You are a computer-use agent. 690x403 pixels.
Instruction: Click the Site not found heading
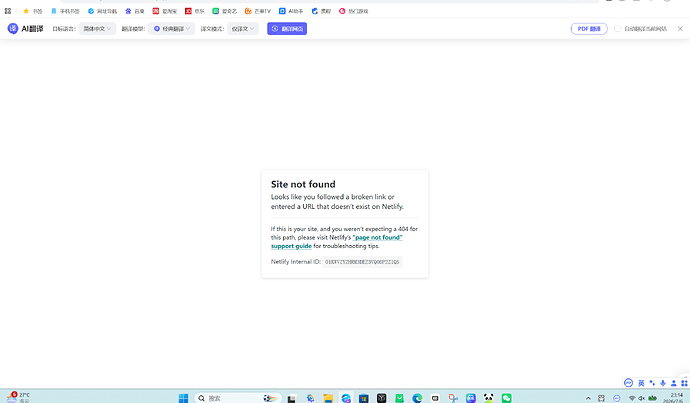[x=303, y=184]
